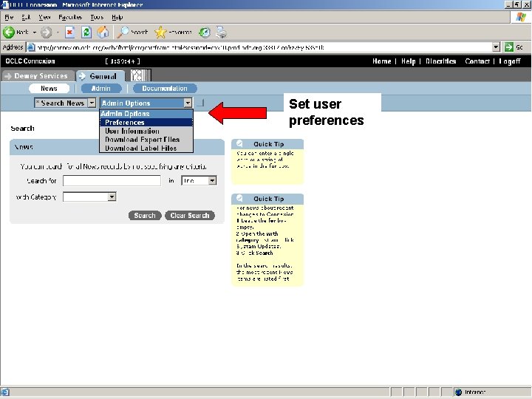Open the 'in' index dropdown
The height and width of the screenshot is (399, 532).
pos(212,180)
